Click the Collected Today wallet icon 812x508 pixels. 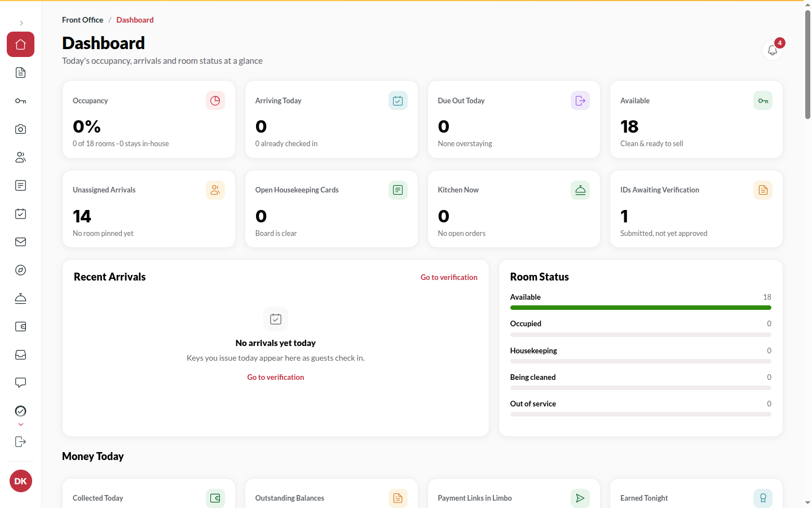pos(215,498)
